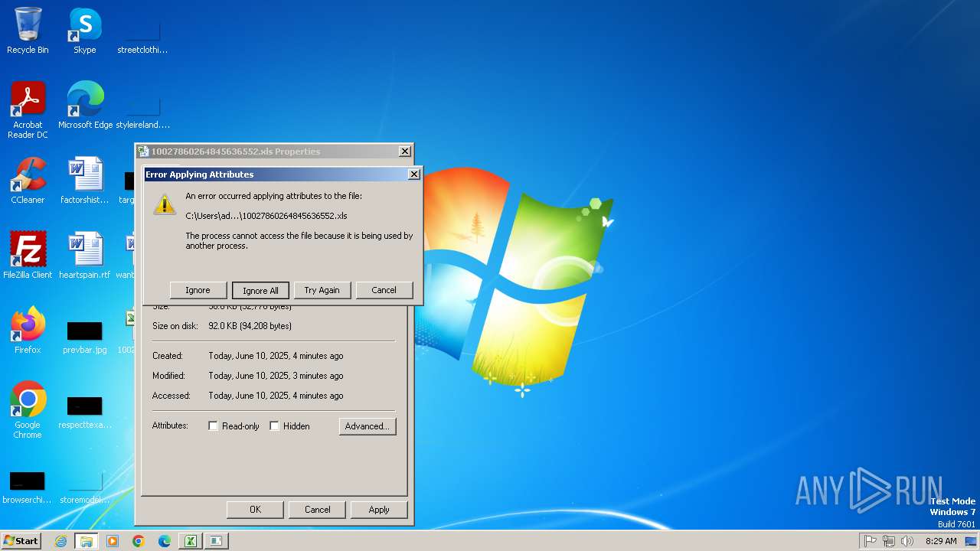
Task: Close the Error Applying Attributes dialog
Action: click(x=413, y=174)
